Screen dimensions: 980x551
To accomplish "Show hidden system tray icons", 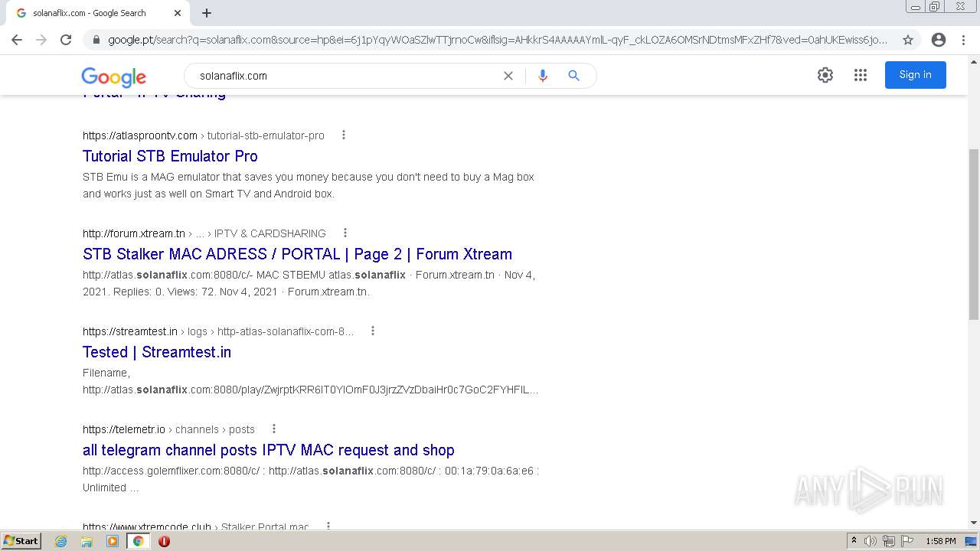I will [x=854, y=541].
